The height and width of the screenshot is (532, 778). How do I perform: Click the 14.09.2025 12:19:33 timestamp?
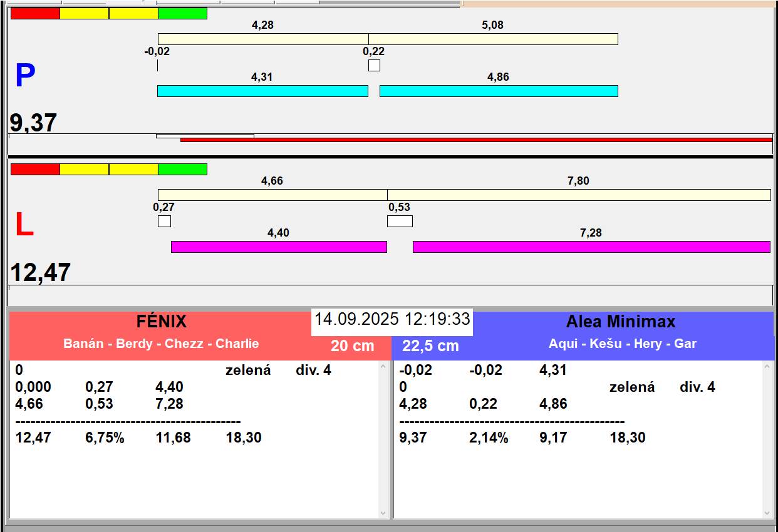392,319
